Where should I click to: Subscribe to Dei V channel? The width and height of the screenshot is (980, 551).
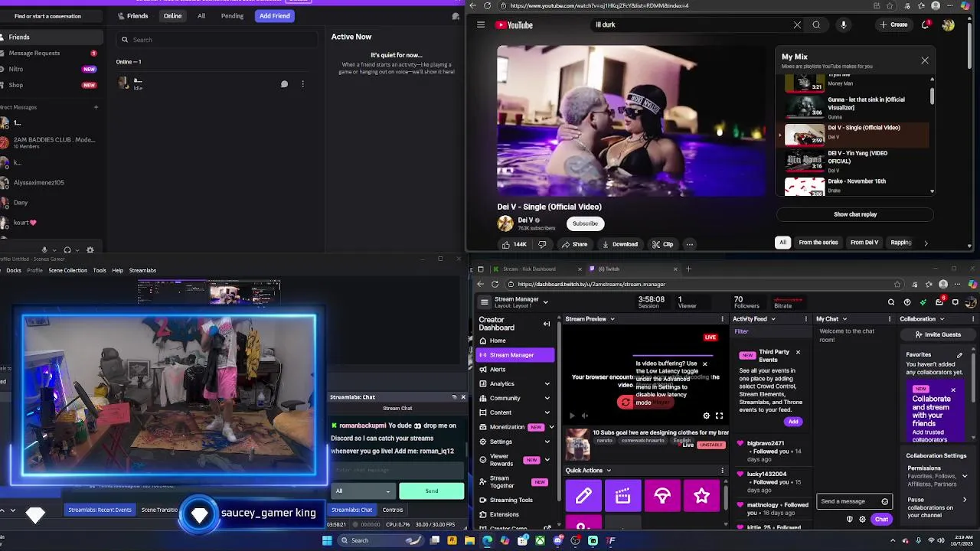pos(585,223)
